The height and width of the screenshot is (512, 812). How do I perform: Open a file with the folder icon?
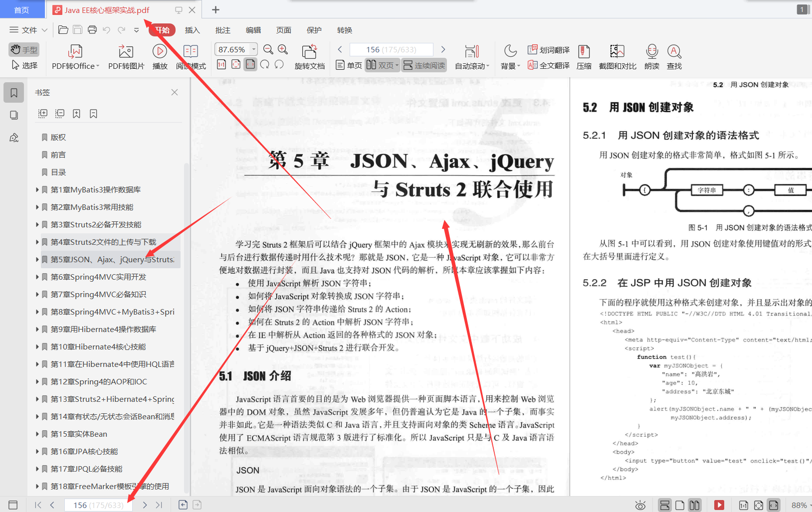click(63, 30)
